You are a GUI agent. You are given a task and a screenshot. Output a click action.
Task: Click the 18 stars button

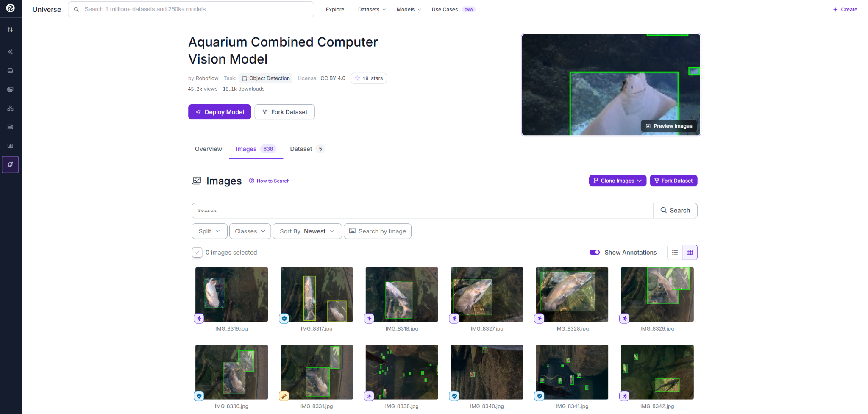click(x=369, y=78)
